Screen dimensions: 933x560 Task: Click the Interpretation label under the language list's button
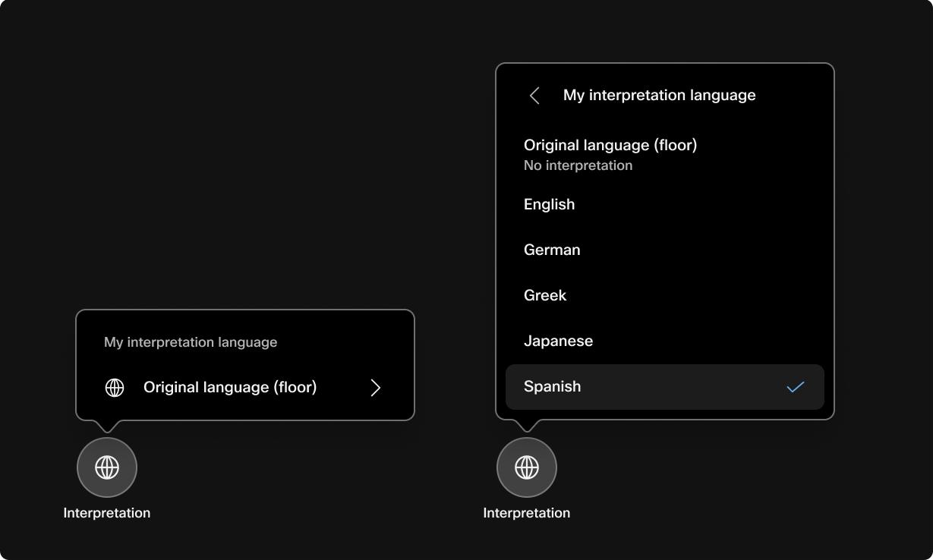pos(526,513)
